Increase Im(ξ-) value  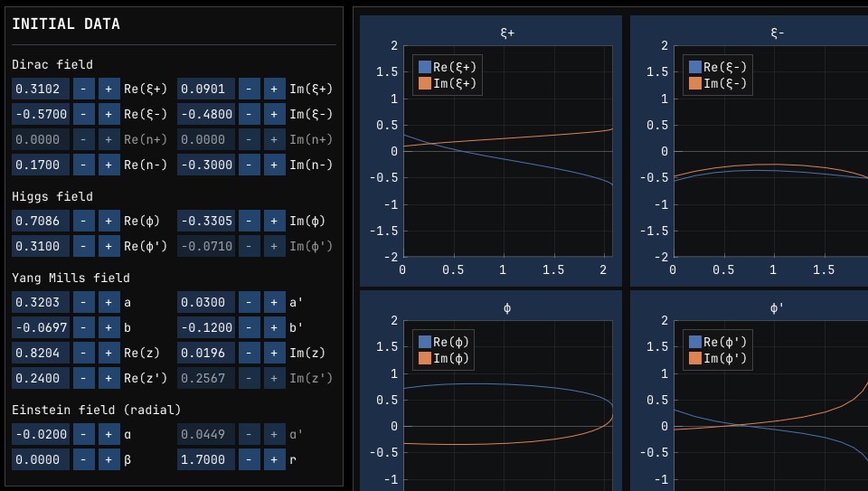click(275, 114)
